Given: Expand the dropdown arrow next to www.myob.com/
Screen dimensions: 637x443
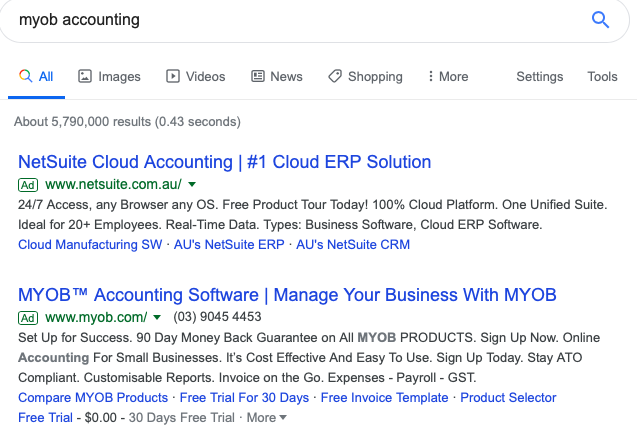Looking at the screenshot, I should pyautogui.click(x=157, y=317).
